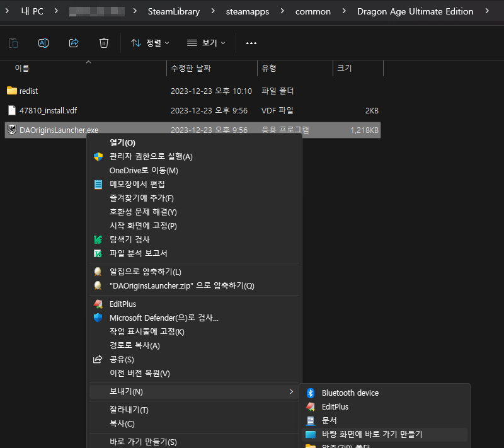Select the redist folder icon
The width and height of the screenshot is (504, 448).
(12, 91)
